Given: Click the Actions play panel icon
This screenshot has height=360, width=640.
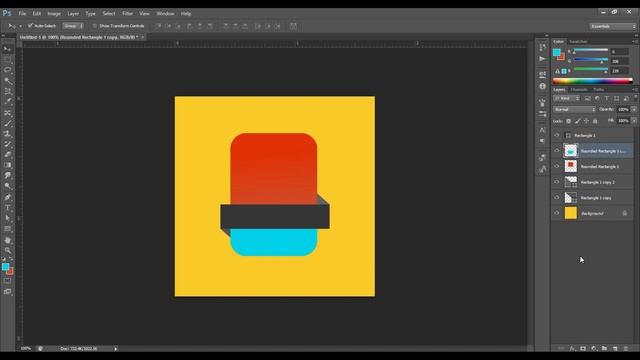Looking at the screenshot, I should (542, 59).
